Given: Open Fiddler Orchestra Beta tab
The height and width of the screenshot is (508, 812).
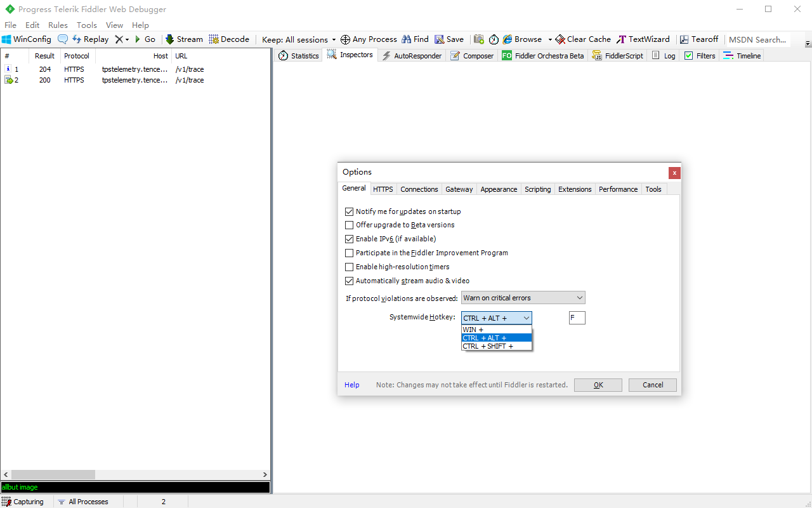Looking at the screenshot, I should click(543, 56).
